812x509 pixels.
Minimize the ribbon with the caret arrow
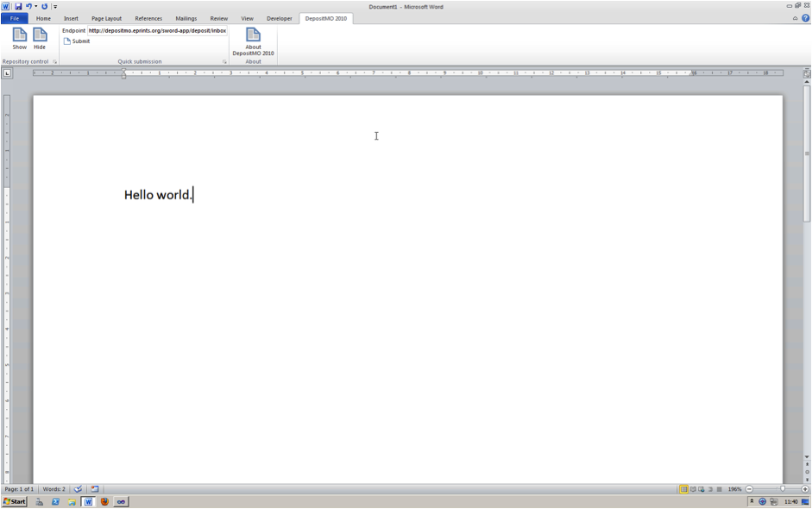(x=795, y=18)
